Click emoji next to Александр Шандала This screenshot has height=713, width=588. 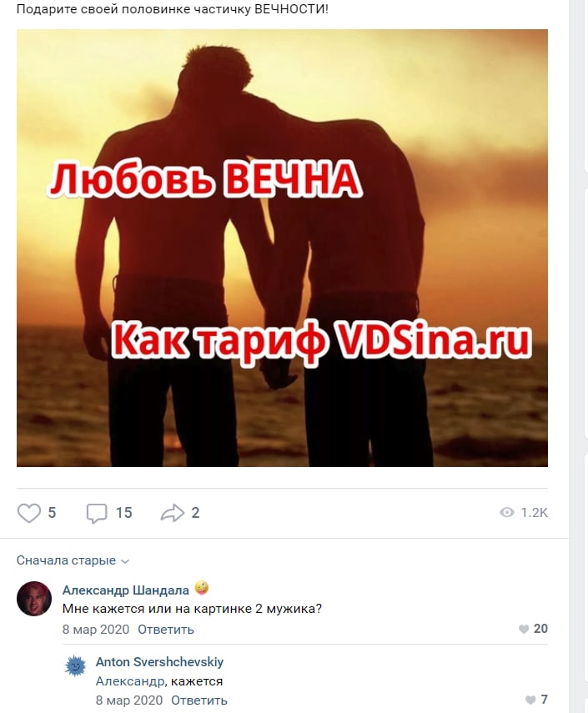pyautogui.click(x=202, y=589)
